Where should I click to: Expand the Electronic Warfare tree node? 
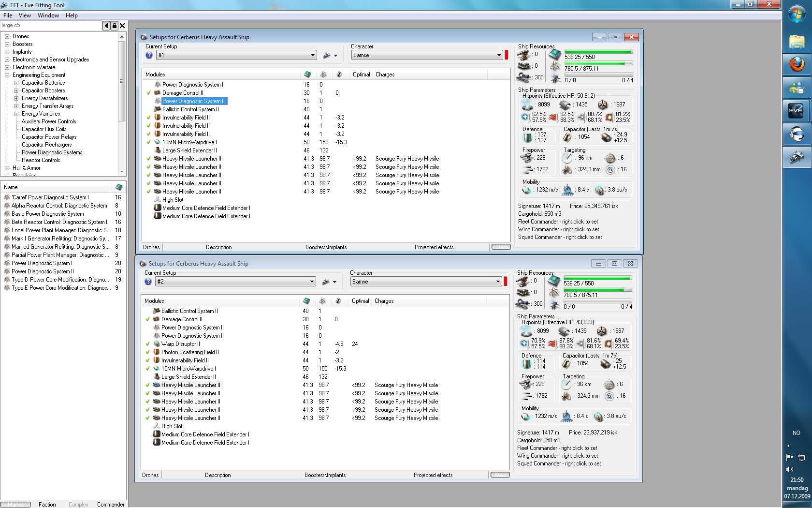pos(7,67)
